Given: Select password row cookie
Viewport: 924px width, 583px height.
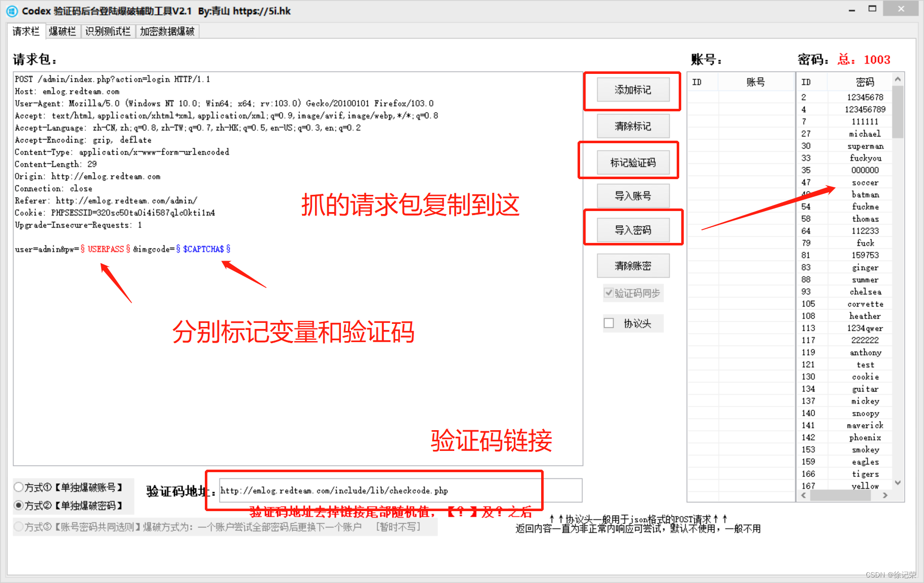Looking at the screenshot, I should point(845,377).
